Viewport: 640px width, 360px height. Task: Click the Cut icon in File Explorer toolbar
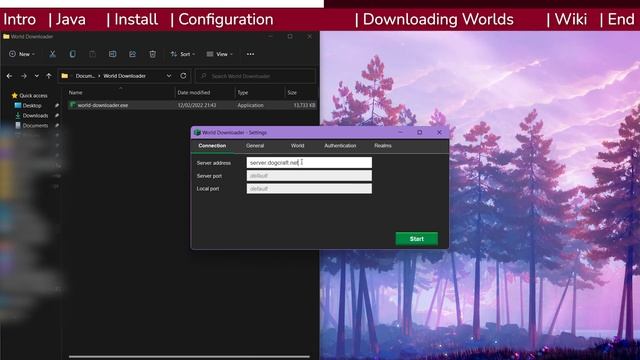(x=52, y=54)
